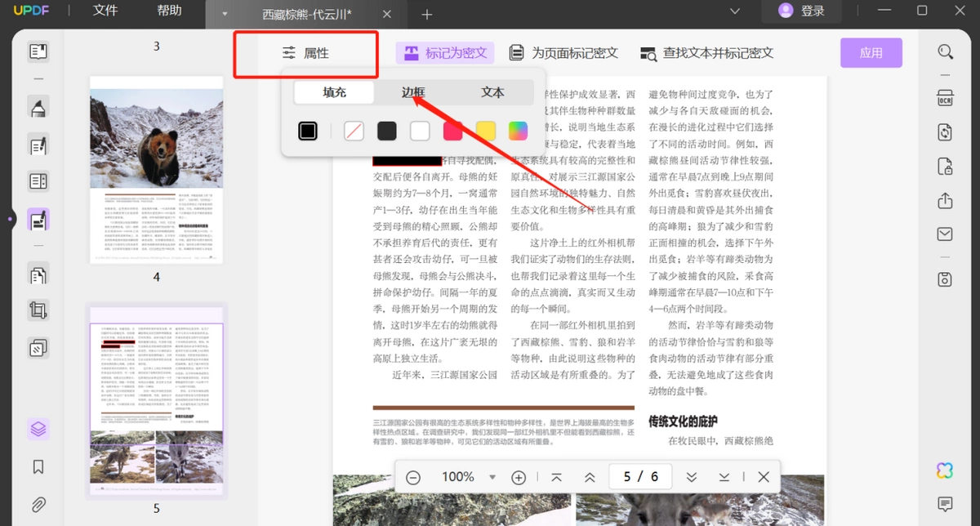This screenshot has width=980, height=526.
Task: Switch to the 文本 tab
Action: 492,92
